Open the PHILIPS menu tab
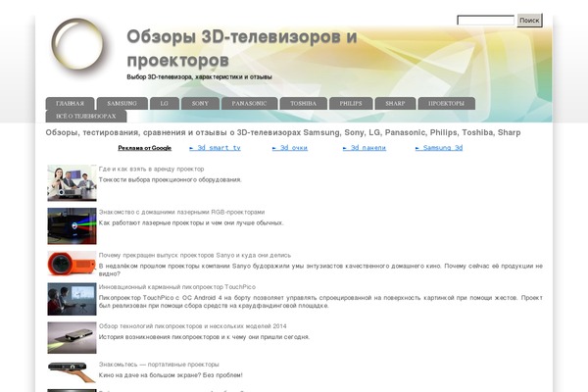The width and height of the screenshot is (588, 392). click(351, 103)
